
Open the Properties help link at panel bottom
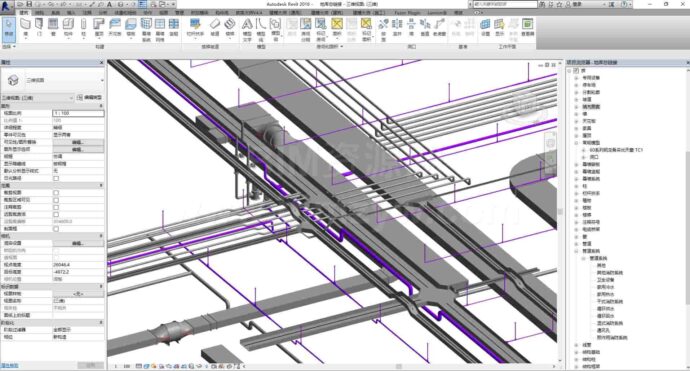click(9, 365)
